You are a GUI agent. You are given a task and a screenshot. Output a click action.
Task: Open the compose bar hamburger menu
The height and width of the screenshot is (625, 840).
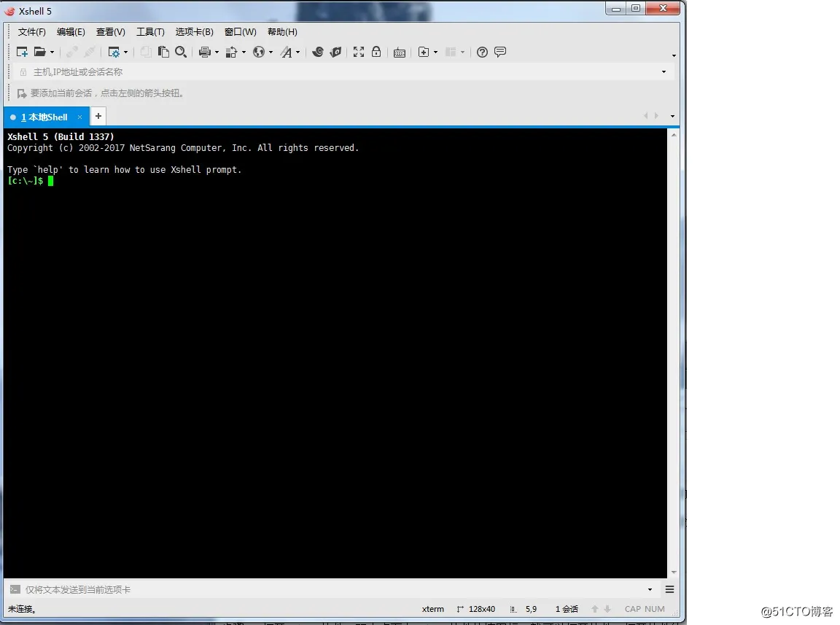point(669,589)
